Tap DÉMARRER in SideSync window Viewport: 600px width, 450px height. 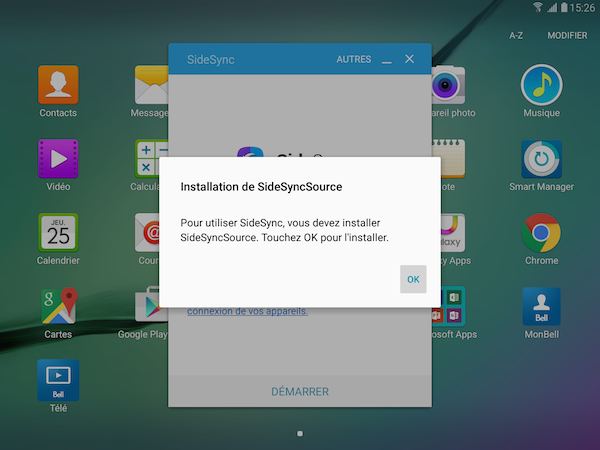point(300,391)
